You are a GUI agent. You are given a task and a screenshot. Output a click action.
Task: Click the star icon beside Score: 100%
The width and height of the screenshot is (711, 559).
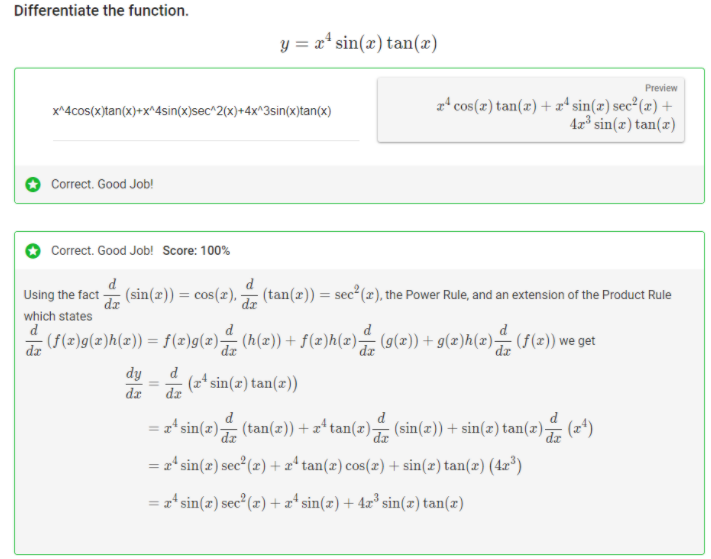coord(33,250)
